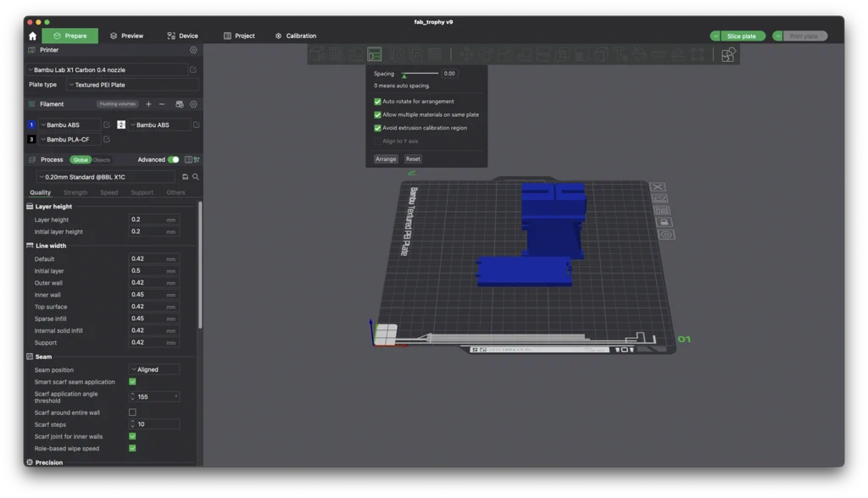
Task: Switch Process scope to Objects
Action: click(102, 160)
